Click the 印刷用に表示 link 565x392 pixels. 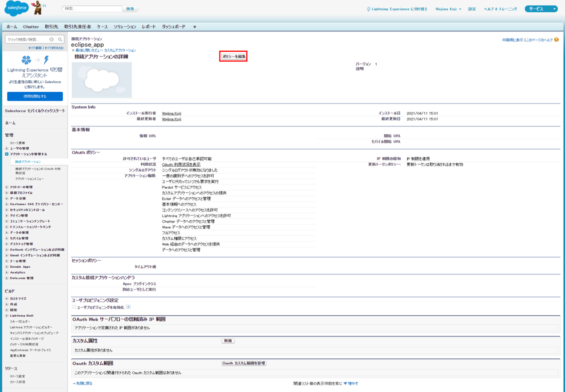513,40
